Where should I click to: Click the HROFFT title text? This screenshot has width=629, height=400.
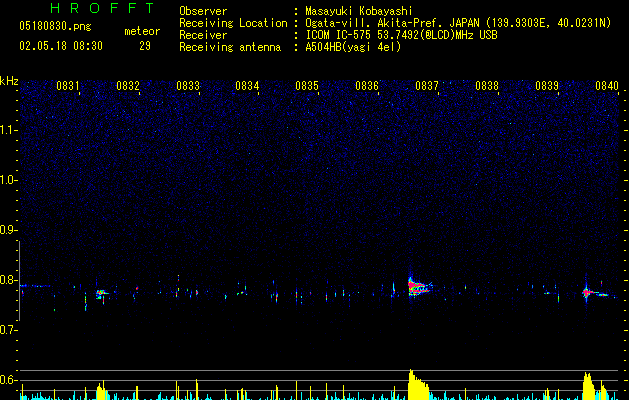[103, 8]
